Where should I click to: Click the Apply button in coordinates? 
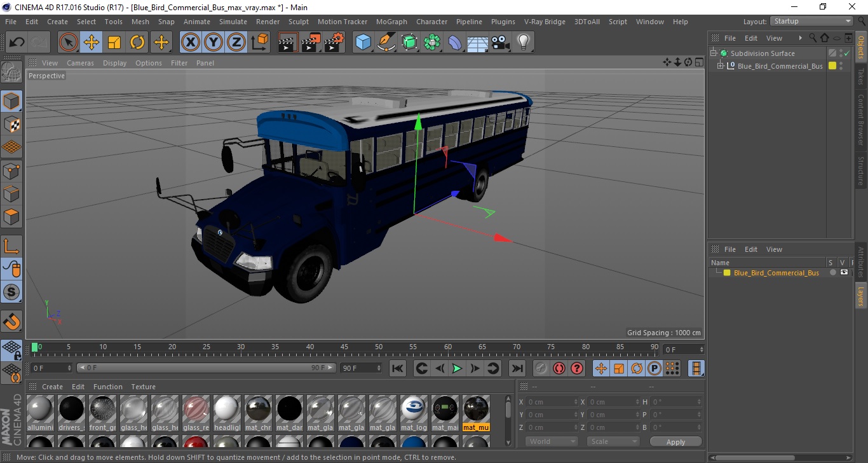(x=675, y=442)
